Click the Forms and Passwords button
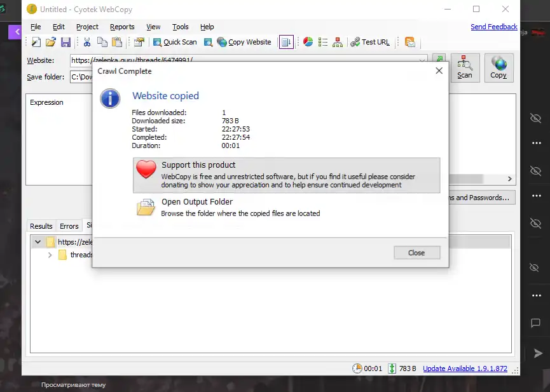 tap(481, 198)
